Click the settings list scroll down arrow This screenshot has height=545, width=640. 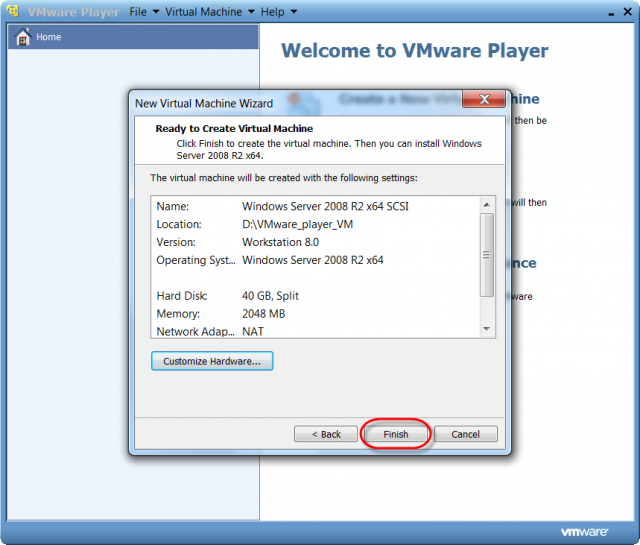(487, 329)
